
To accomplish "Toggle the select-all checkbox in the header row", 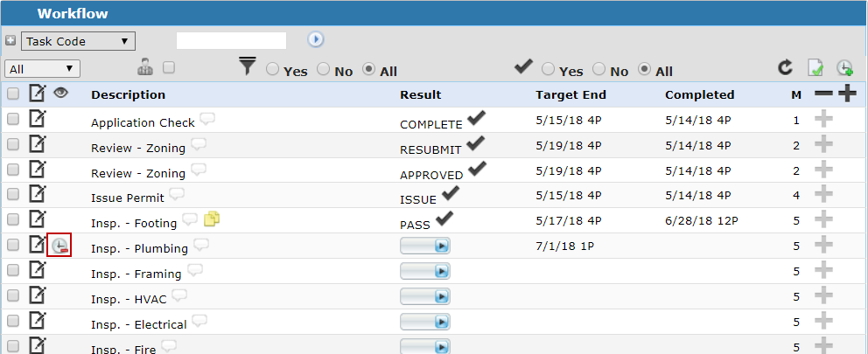I will click(13, 94).
